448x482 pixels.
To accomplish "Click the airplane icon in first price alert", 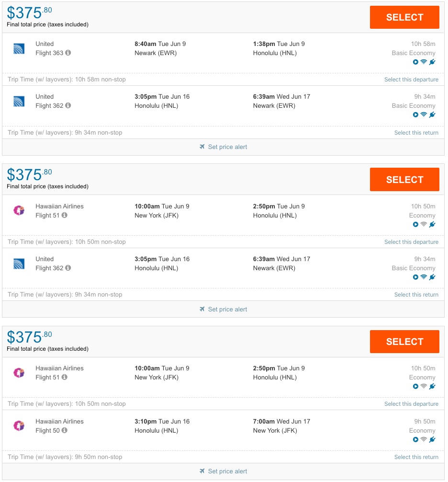I will (x=202, y=147).
